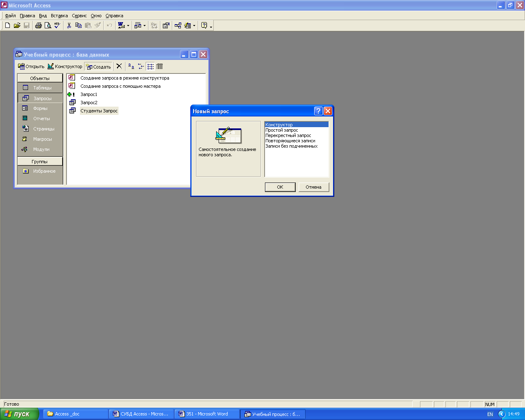The image size is (525, 420).
Task: Select Таблицы in the objects bar
Action: [x=40, y=88]
